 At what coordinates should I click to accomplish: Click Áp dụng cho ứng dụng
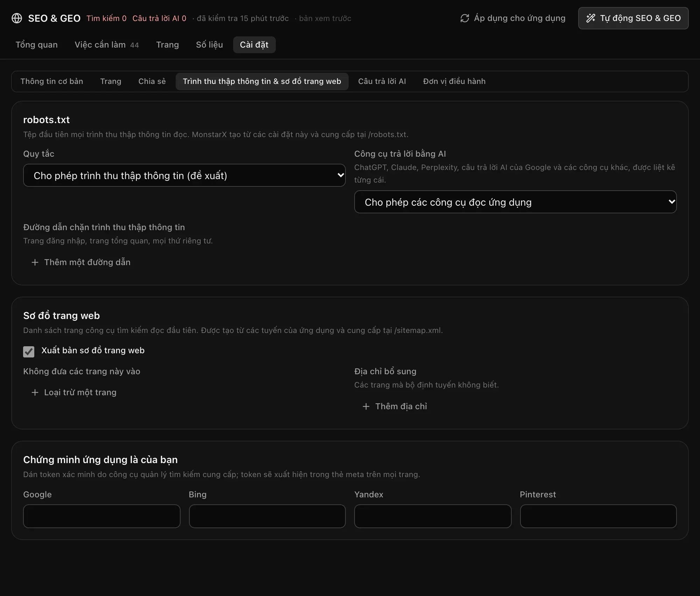tap(513, 18)
